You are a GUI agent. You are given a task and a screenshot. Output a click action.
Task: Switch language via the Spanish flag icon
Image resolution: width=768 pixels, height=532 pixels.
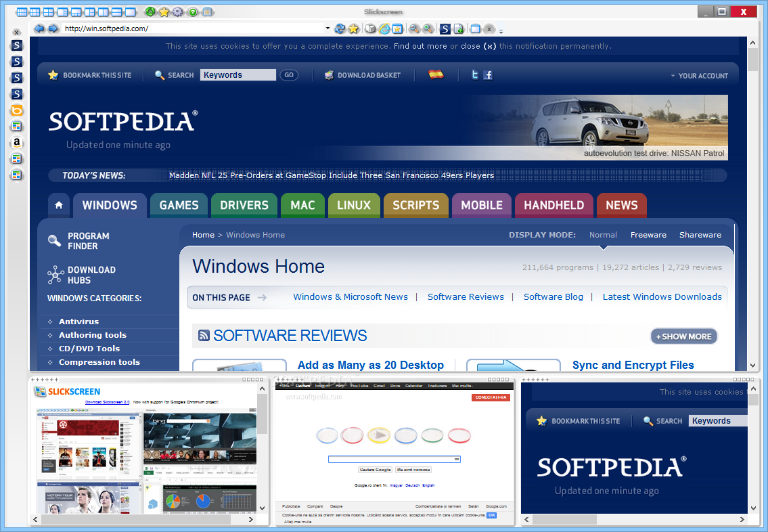(x=436, y=74)
